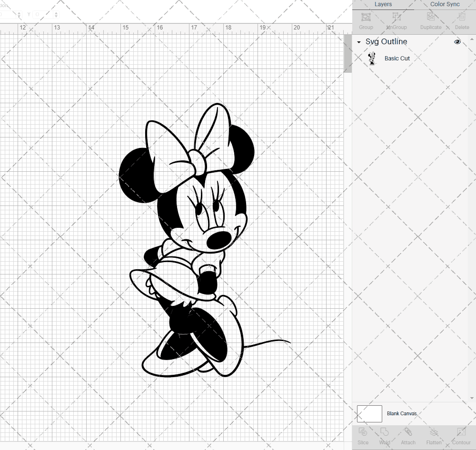Select the Basic Cut layer
The width and height of the screenshot is (476, 450).
pyautogui.click(x=397, y=58)
